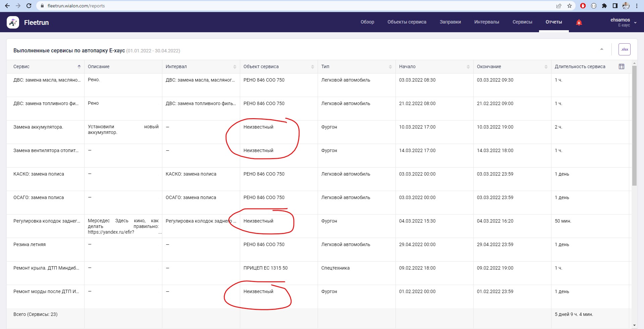Sort the table by Сервис column
The image size is (644, 329).
tap(79, 66)
